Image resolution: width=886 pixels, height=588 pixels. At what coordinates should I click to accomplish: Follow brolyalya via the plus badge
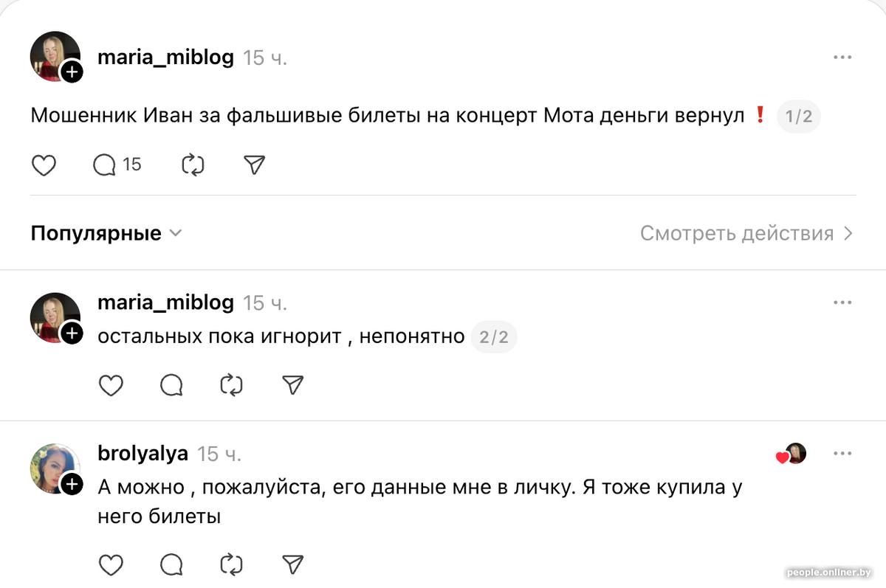point(72,485)
